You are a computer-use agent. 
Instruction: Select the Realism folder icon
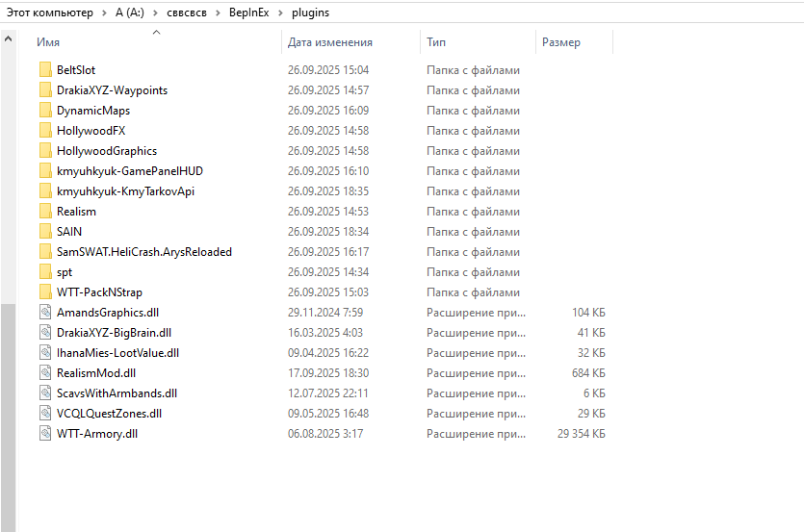(45, 212)
